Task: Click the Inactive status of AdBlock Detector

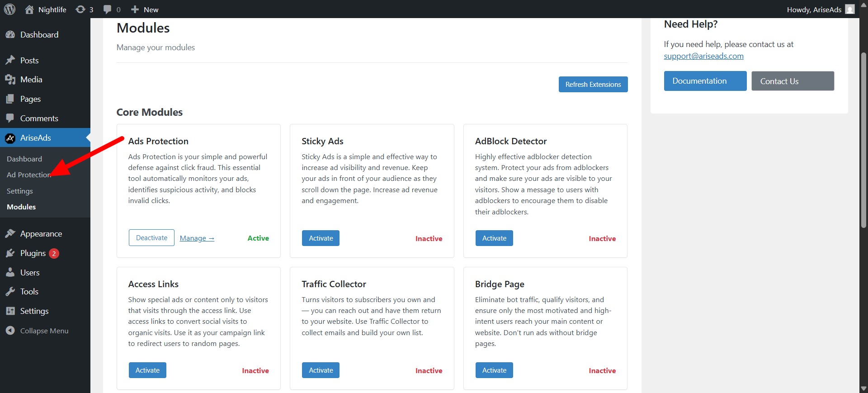Action: pos(602,239)
